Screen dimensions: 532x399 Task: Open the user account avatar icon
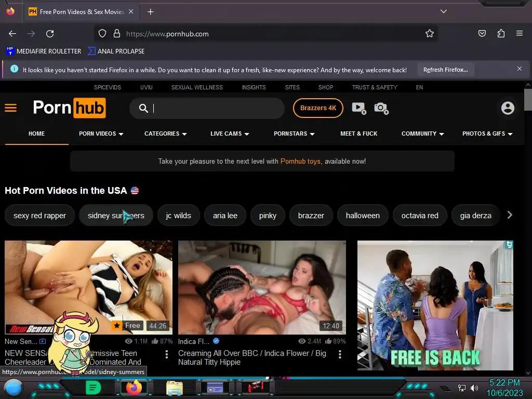click(508, 108)
